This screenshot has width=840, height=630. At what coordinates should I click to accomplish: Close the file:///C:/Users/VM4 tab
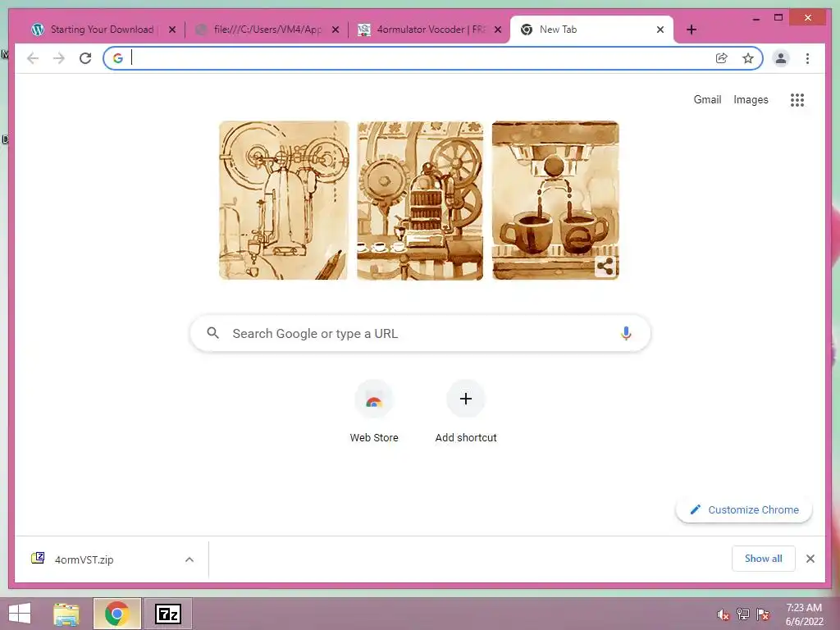pyautogui.click(x=336, y=30)
